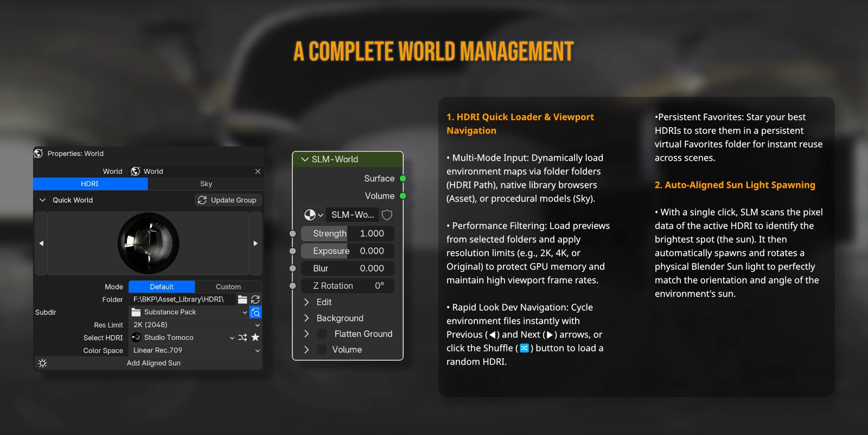Select Custom mode
868x435 pixels.
tap(228, 287)
